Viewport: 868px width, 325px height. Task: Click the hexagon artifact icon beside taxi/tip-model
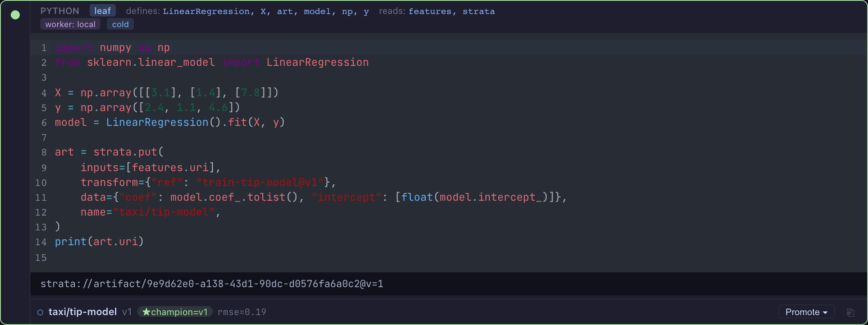[x=40, y=312]
